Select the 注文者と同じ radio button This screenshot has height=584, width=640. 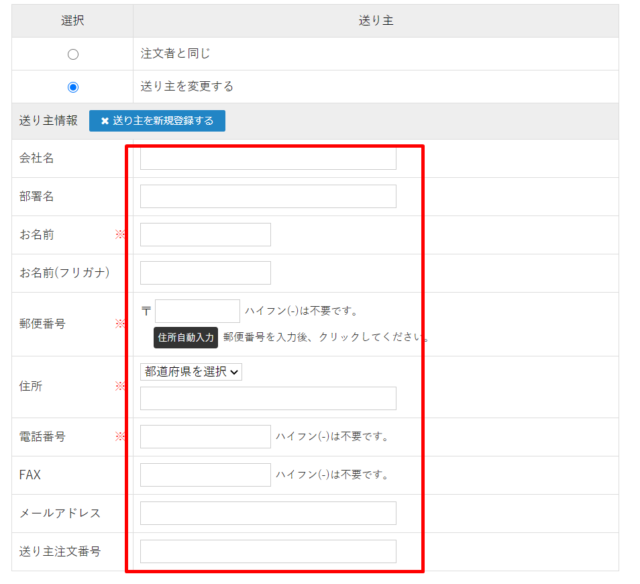point(73,54)
